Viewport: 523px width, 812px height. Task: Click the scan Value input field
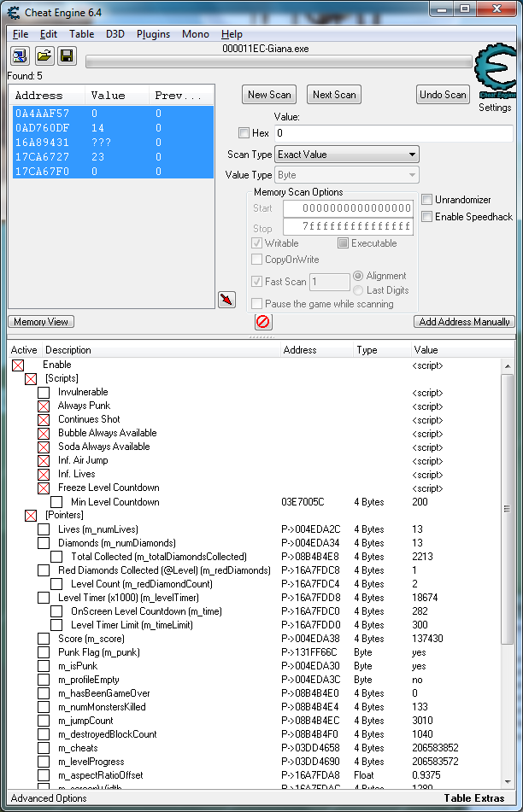(x=394, y=133)
